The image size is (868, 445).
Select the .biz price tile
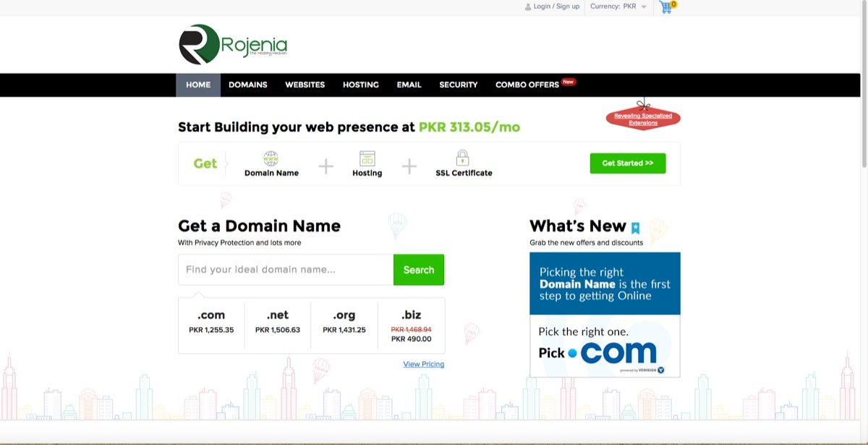coord(412,326)
